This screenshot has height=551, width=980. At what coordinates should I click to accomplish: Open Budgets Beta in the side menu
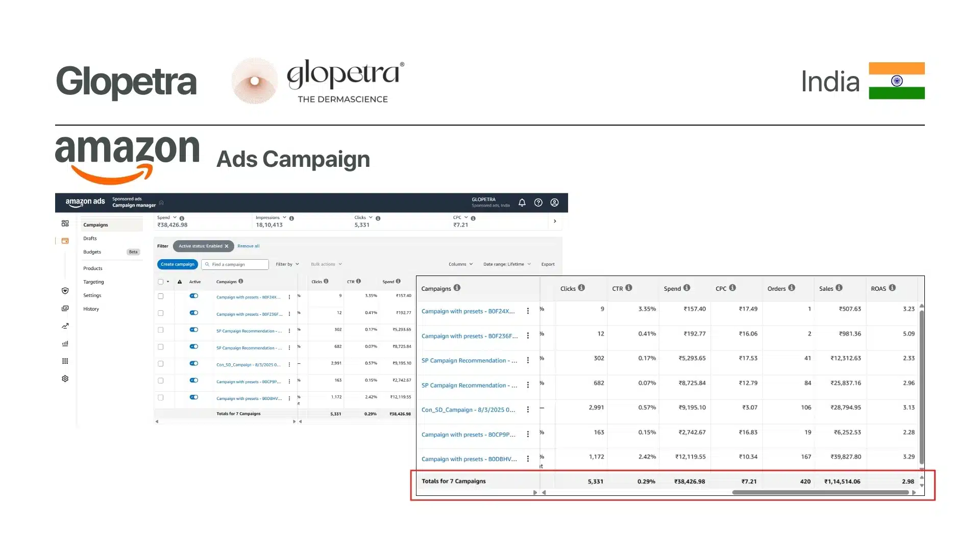111,252
